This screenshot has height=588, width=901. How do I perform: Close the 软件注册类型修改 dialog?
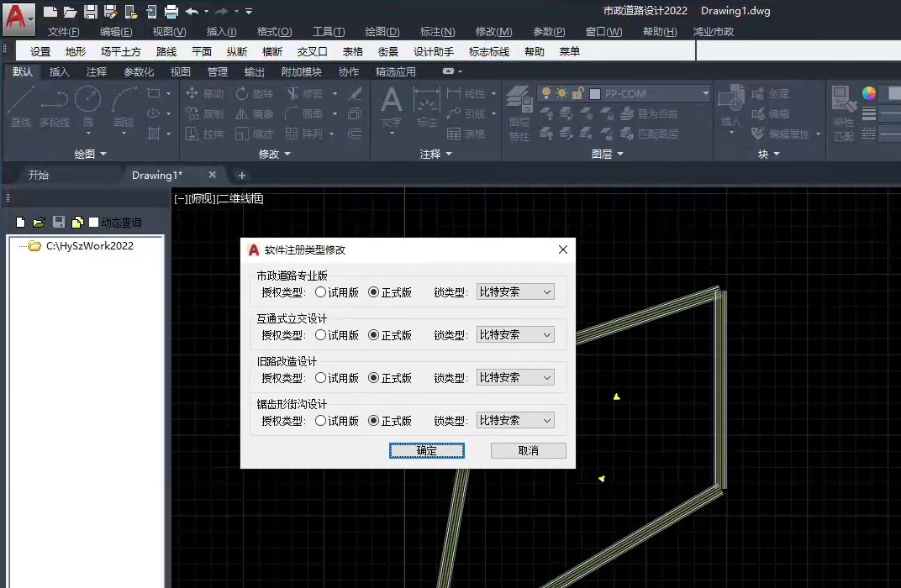click(562, 249)
